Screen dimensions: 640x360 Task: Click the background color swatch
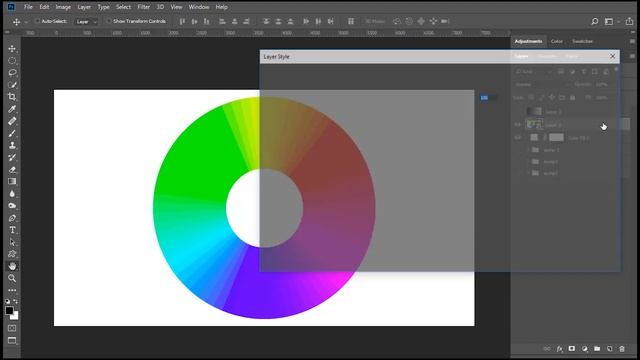(16, 316)
